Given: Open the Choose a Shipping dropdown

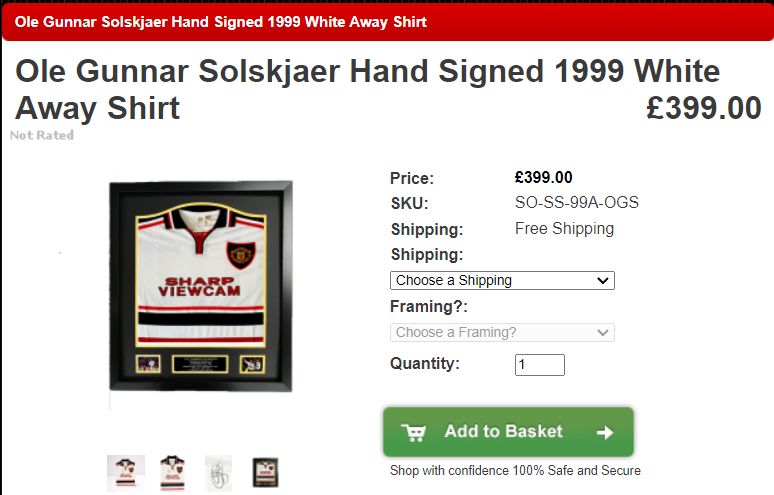Looking at the screenshot, I should [x=502, y=280].
